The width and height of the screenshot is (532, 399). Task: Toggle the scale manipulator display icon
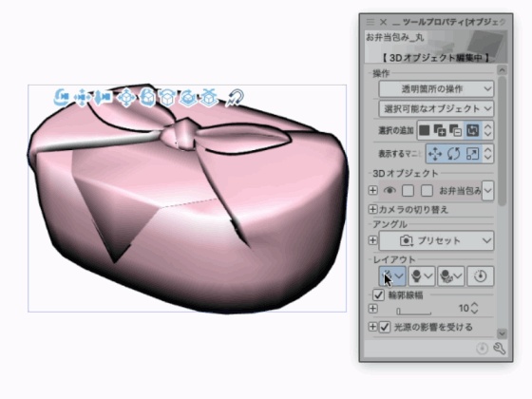pos(472,154)
